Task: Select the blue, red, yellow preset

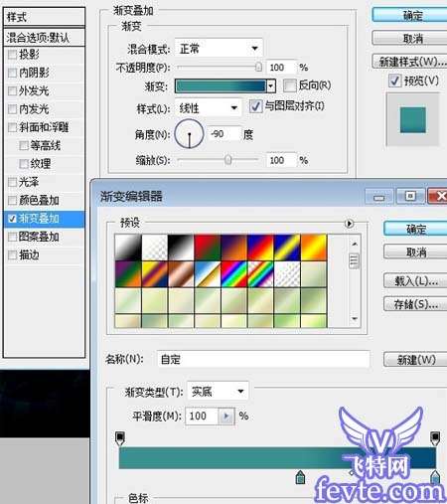Action: coord(260,248)
